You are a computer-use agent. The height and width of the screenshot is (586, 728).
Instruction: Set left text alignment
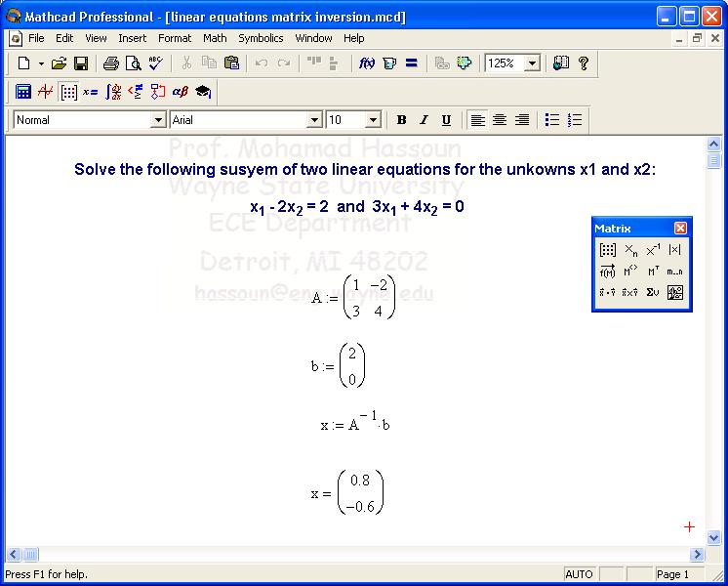click(478, 120)
